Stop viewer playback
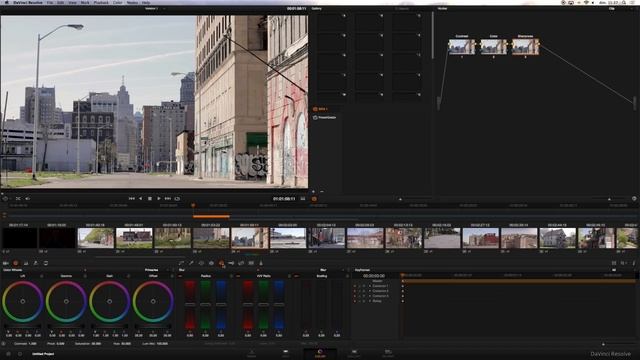The height and width of the screenshot is (360, 640). point(150,198)
